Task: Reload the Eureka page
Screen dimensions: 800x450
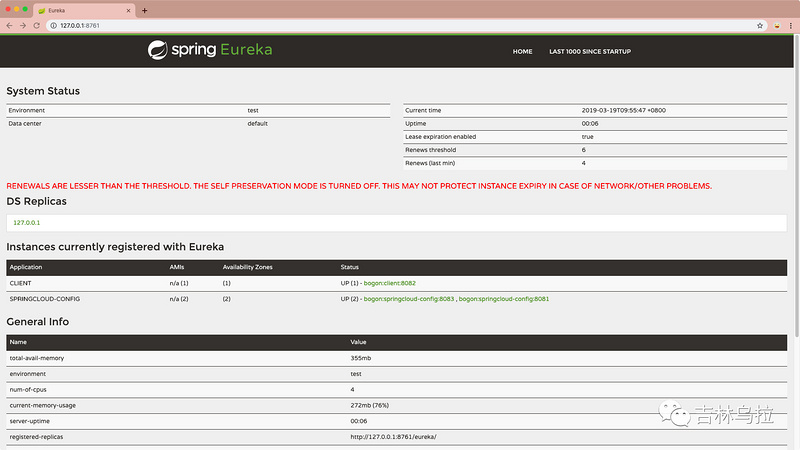Action: [x=37, y=26]
